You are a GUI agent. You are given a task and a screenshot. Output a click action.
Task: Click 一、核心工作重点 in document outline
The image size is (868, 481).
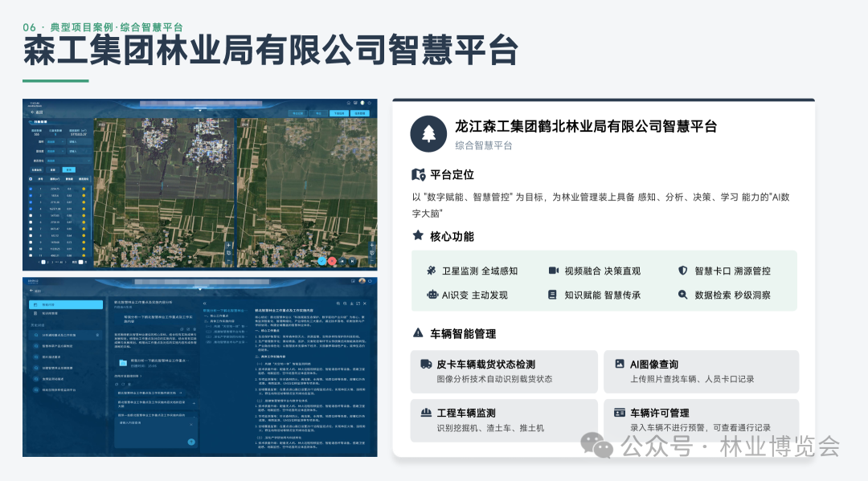coord(216,316)
